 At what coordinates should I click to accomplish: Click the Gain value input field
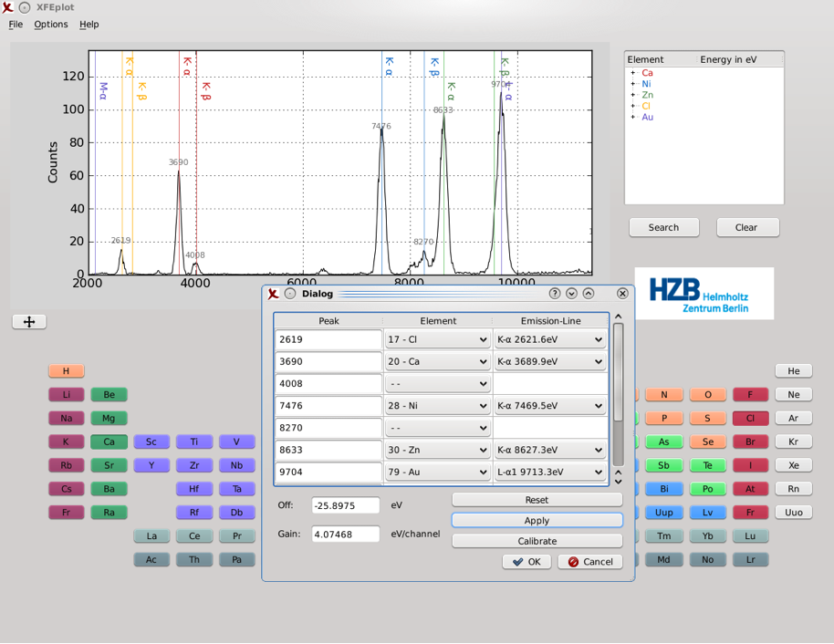click(x=346, y=535)
